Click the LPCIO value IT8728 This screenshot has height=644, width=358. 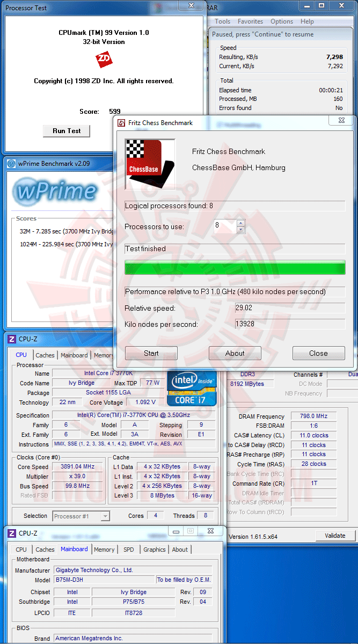click(133, 613)
